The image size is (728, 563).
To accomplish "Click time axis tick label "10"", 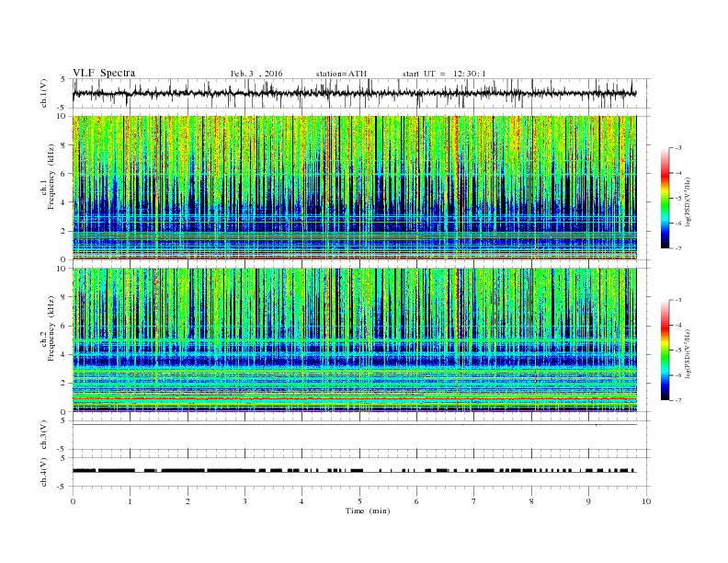I will click(x=646, y=501).
